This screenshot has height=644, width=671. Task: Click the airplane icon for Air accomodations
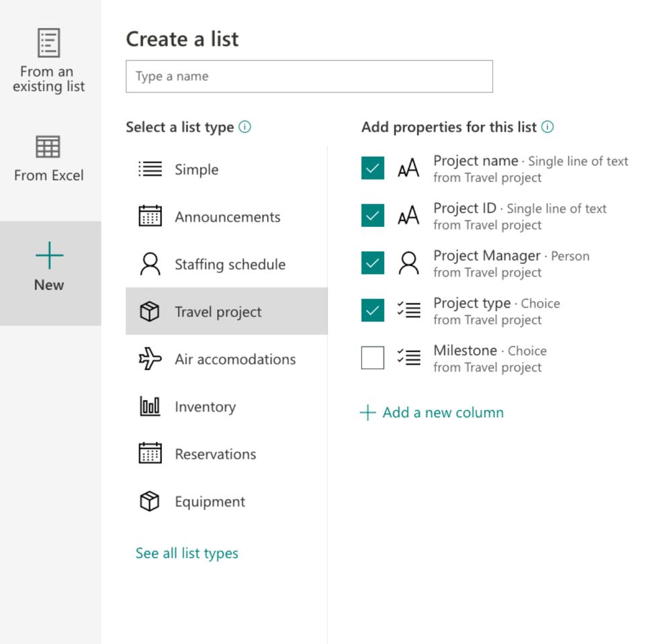pyautogui.click(x=150, y=359)
